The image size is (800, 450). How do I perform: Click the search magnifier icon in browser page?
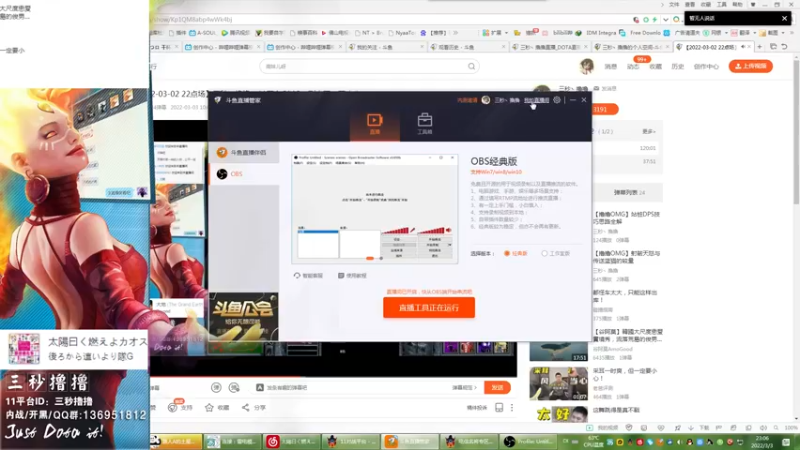[471, 66]
